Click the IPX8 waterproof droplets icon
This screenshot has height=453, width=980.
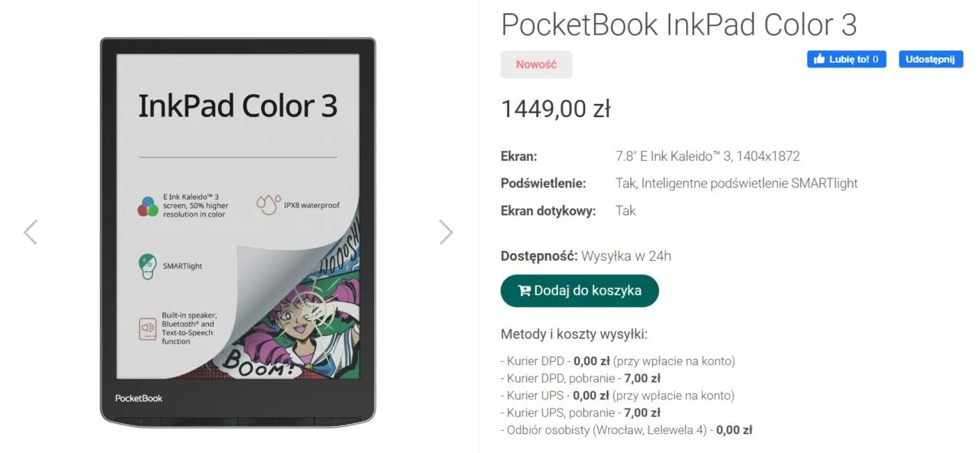point(268,204)
